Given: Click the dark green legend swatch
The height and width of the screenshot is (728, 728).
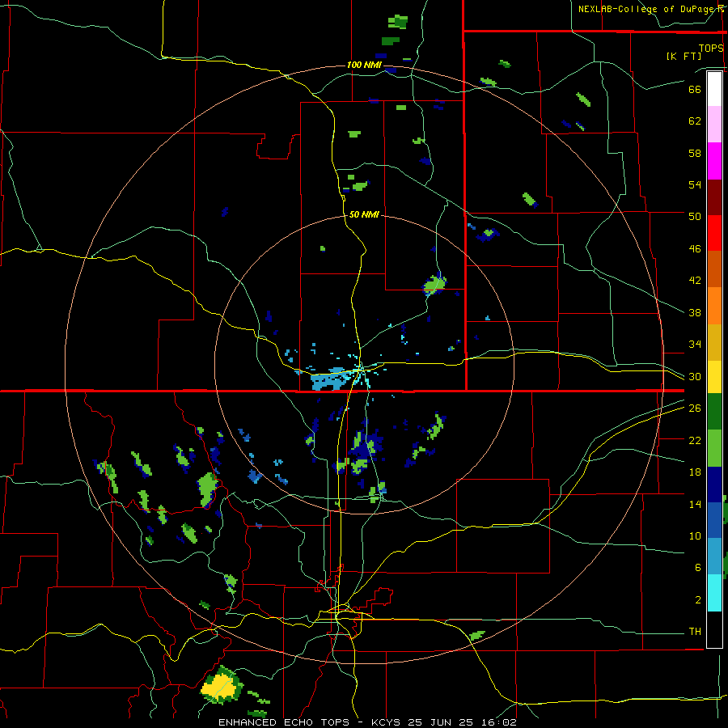Looking at the screenshot, I should pos(714,412).
